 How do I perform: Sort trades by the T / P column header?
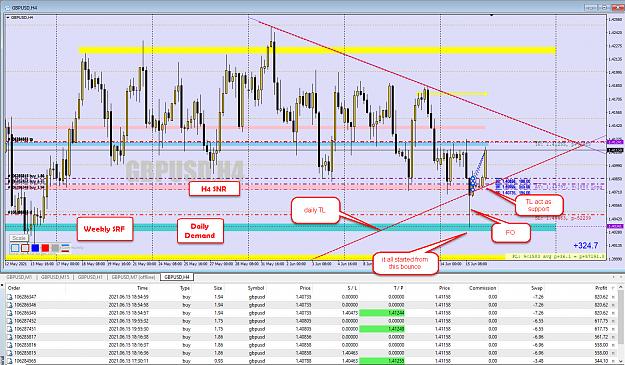click(399, 288)
